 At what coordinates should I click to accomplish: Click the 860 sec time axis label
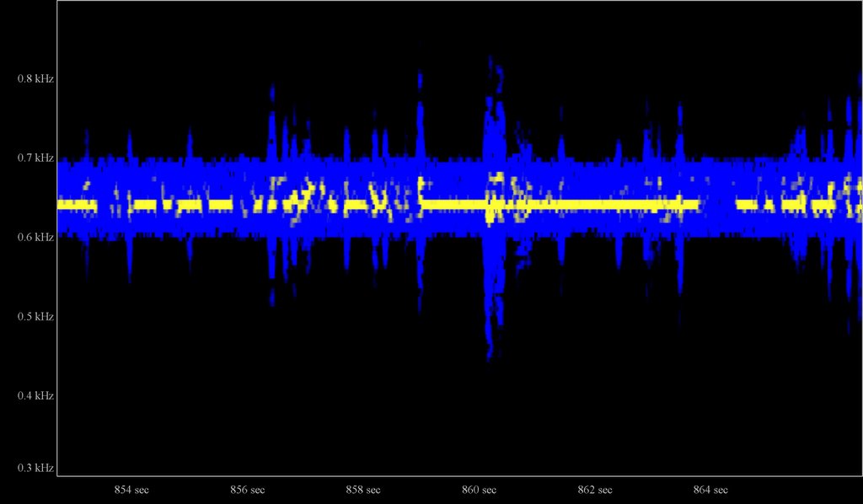pyautogui.click(x=479, y=490)
